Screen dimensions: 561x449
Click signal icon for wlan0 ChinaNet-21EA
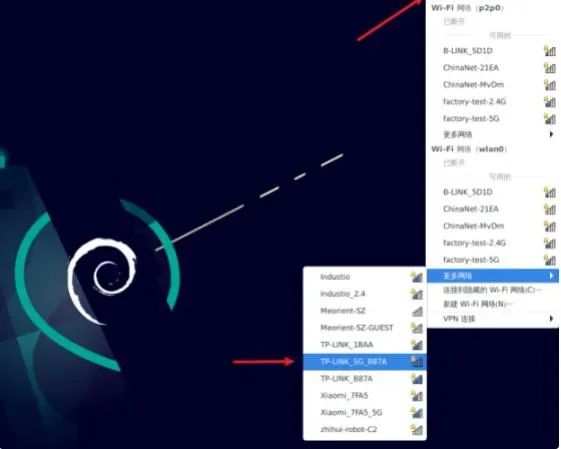point(550,209)
